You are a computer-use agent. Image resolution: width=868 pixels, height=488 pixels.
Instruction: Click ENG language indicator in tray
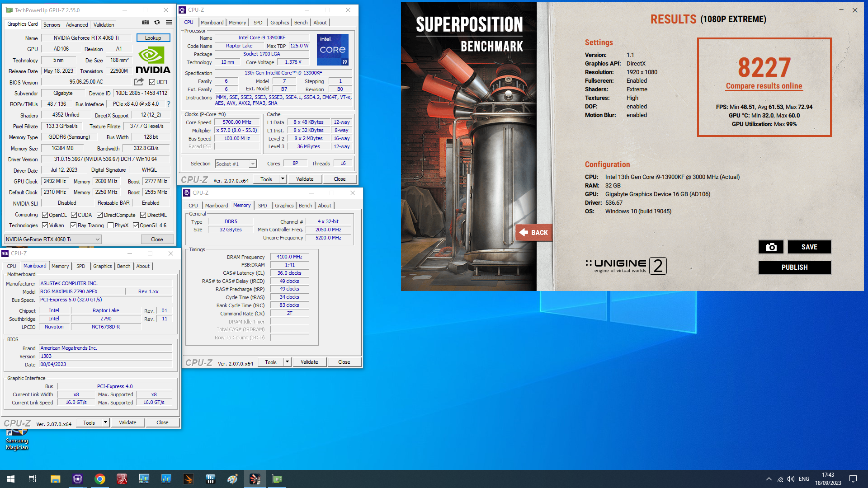pos(804,479)
